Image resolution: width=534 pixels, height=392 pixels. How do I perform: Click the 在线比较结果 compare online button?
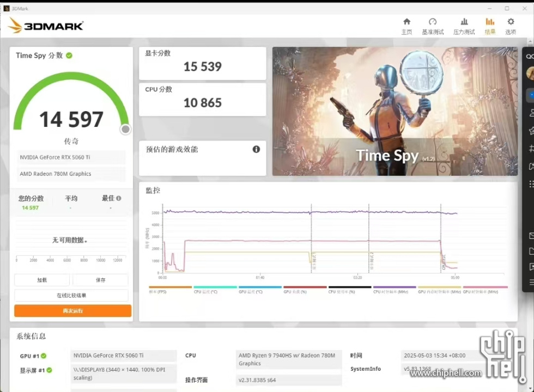[71, 295]
